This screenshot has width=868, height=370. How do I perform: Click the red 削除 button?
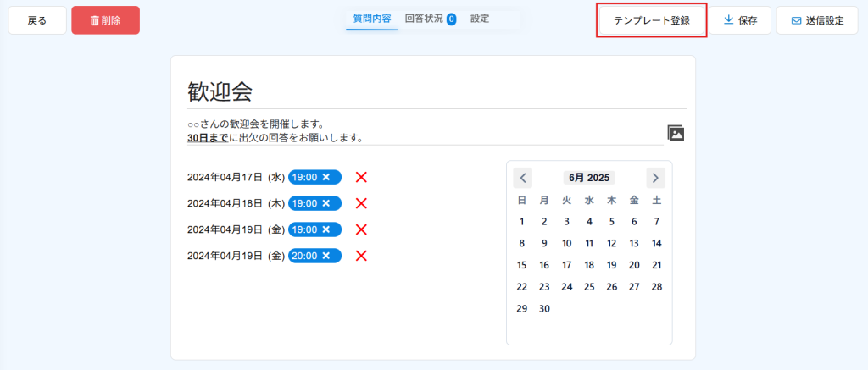point(105,21)
